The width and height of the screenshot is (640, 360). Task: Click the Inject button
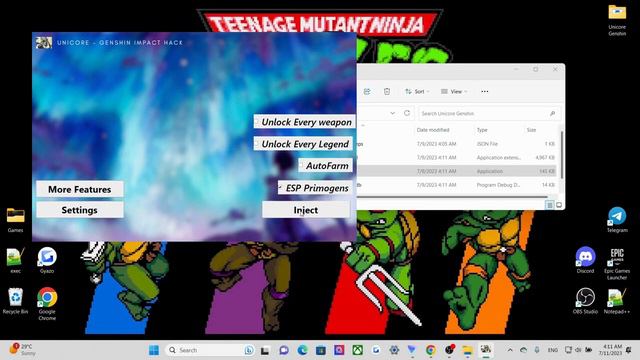click(x=306, y=210)
